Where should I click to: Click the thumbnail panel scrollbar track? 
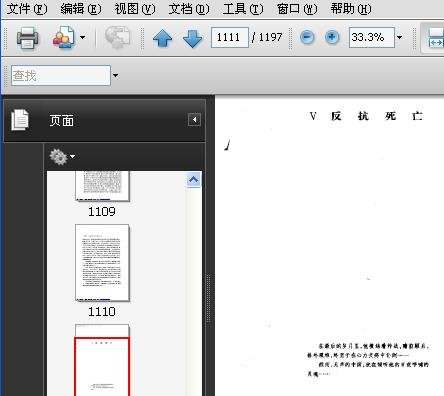pyautogui.click(x=194, y=292)
